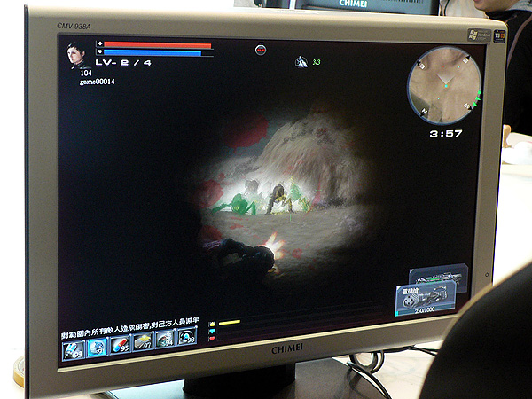Image resolution: width=532 pixels, height=399 pixels.
Task: Click the minimap upper-right corner marker
Action: (465, 59)
